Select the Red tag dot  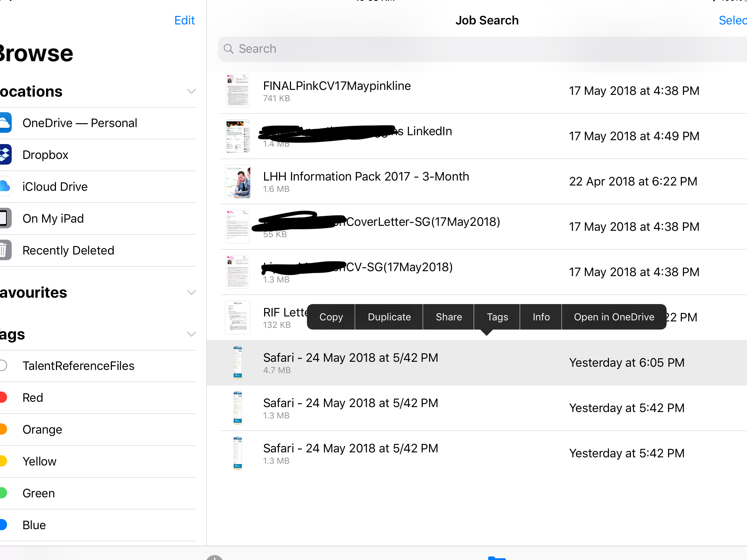coord(4,397)
